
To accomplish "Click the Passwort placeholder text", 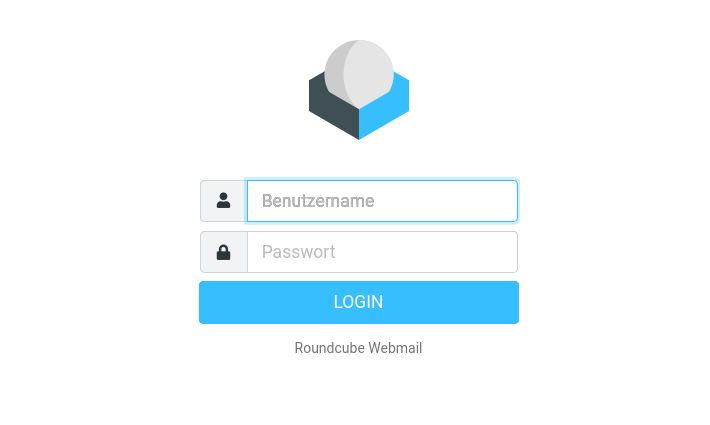I will pyautogui.click(x=298, y=252).
